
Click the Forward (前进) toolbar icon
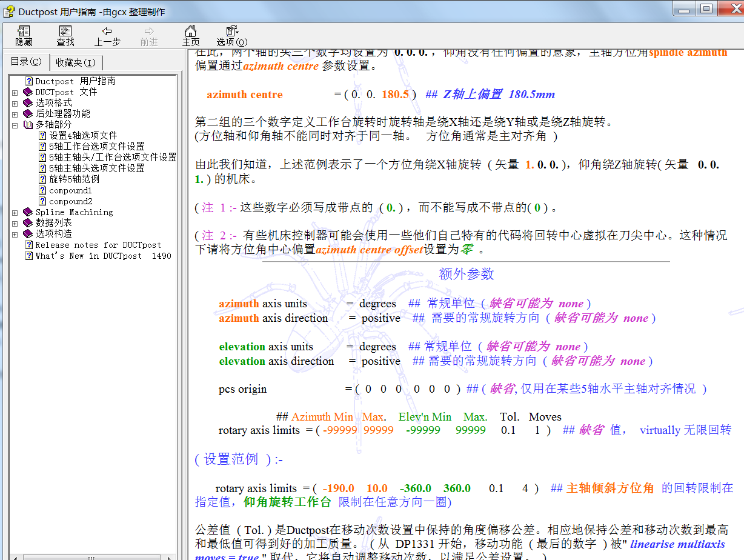click(149, 36)
